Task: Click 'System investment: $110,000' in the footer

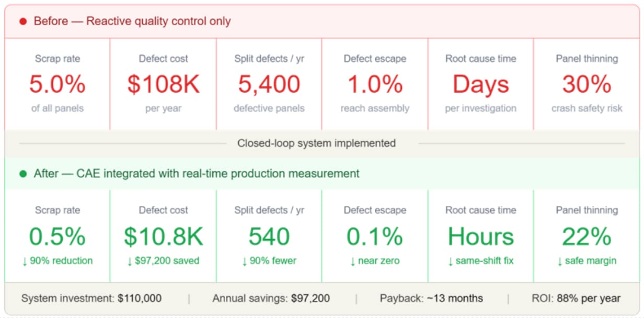Action: 91,299
